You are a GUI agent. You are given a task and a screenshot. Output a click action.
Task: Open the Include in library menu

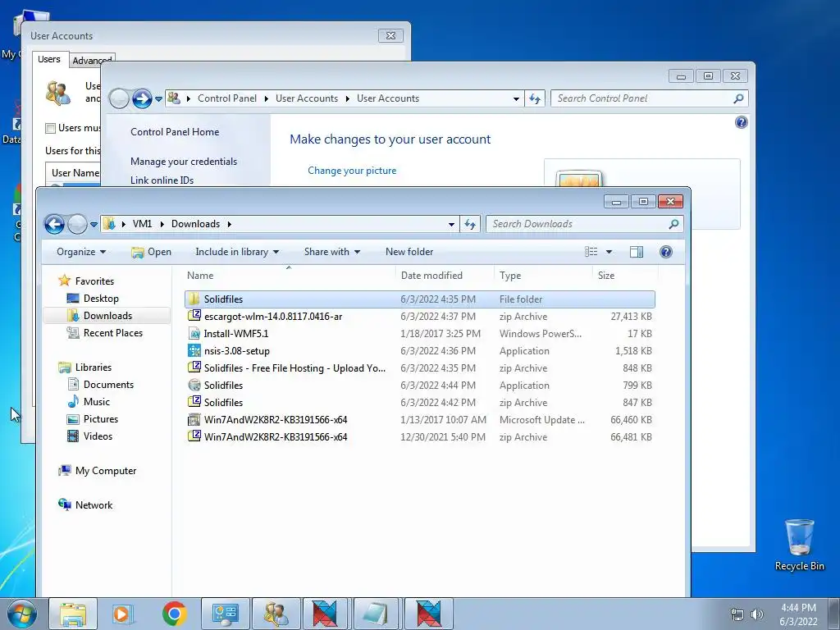237,252
